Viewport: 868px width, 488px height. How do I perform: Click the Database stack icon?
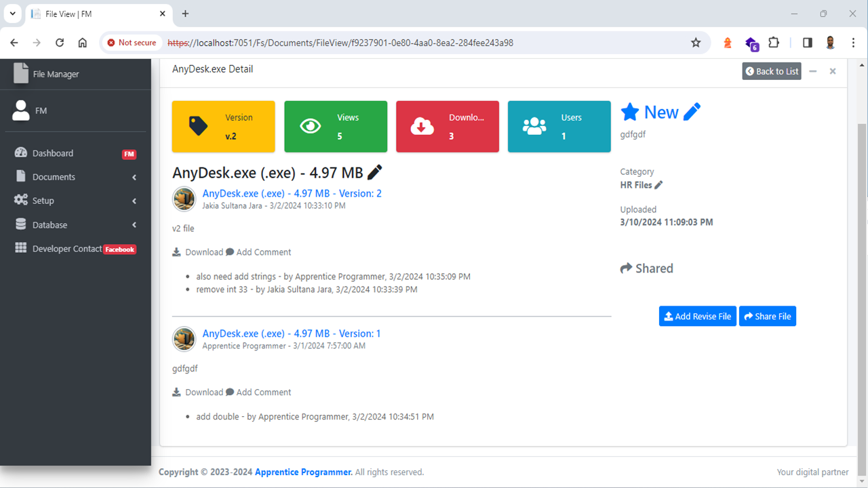21,224
